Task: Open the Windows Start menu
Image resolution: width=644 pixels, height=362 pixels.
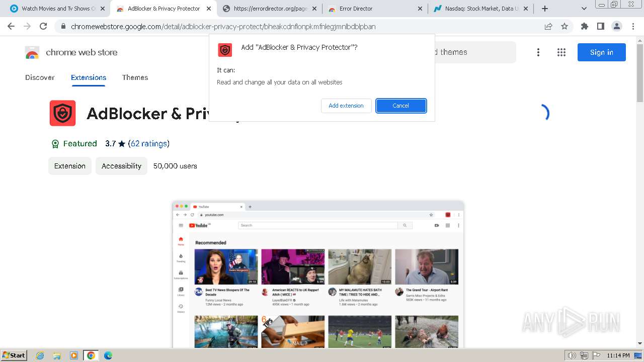Action: [14, 355]
